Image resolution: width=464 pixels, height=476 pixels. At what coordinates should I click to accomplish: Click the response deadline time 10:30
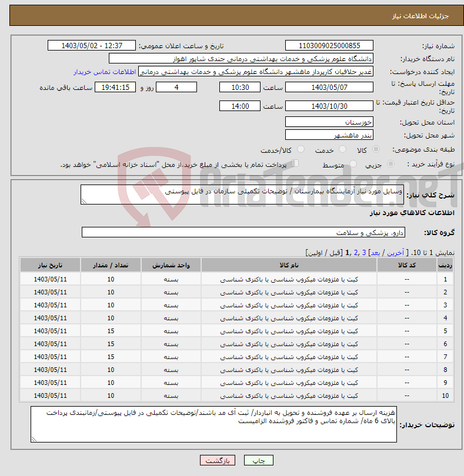tap(240, 88)
